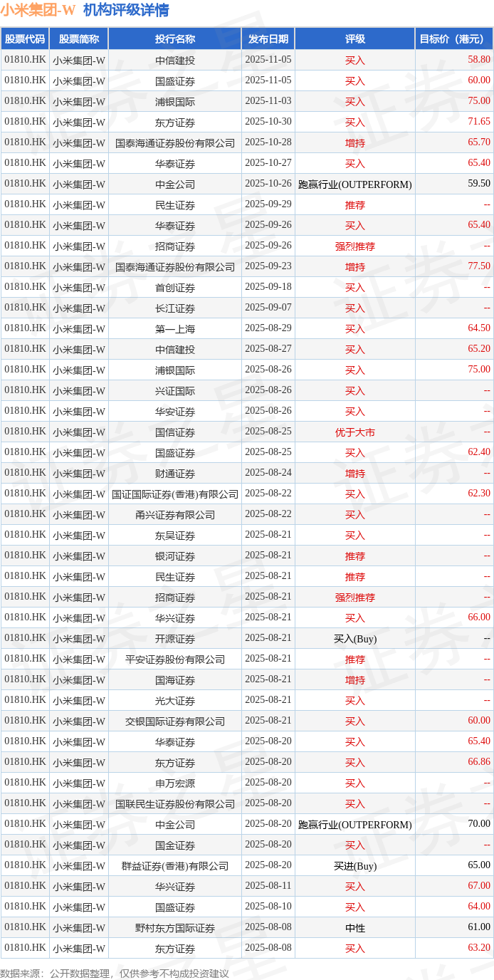Screen dimensions: 494x980
Task: Click the date 2025-10-27
Action: 268,163
